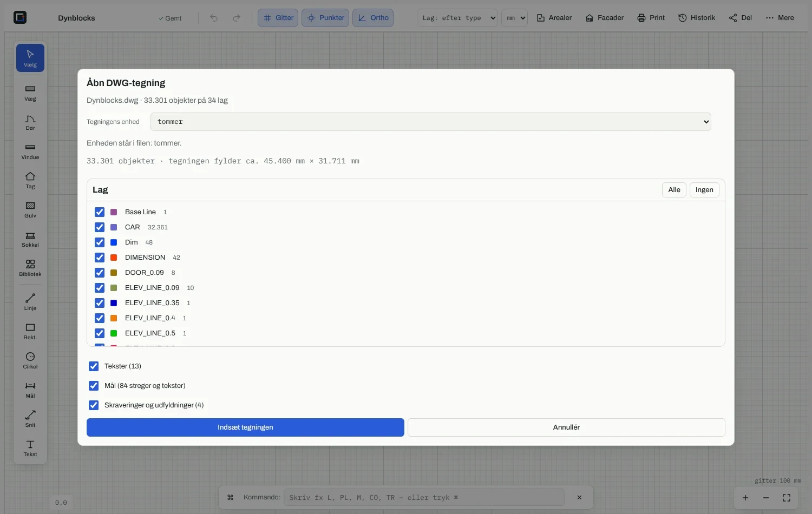Choose the Rekt. rectangle tool
This screenshot has height=514, width=812.
coord(30,331)
